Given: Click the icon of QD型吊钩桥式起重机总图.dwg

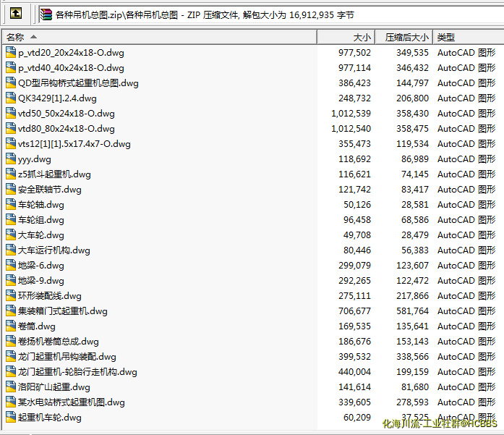Looking at the screenshot, I should point(11,83).
